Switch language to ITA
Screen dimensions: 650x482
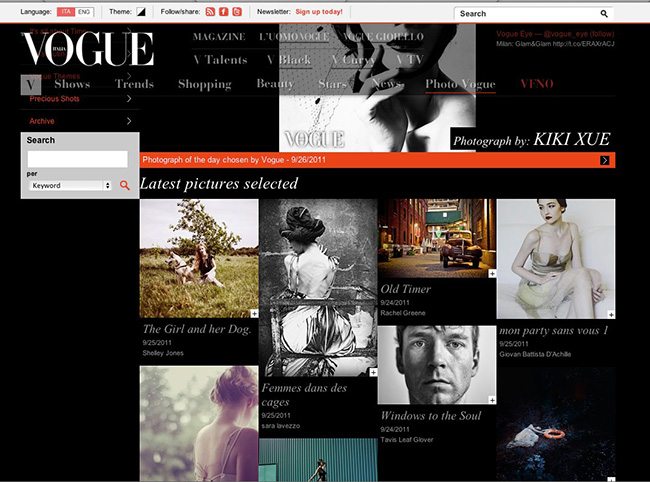click(x=65, y=12)
